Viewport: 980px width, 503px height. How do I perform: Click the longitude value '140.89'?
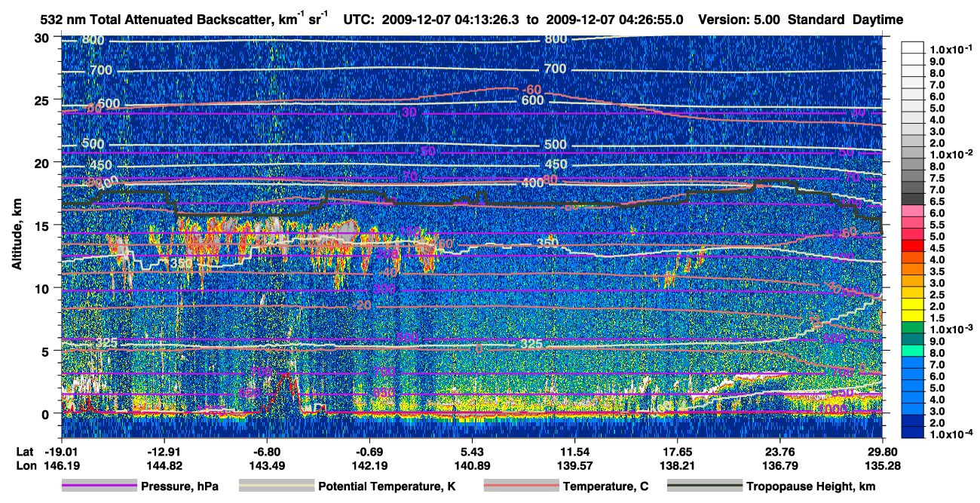click(471, 466)
